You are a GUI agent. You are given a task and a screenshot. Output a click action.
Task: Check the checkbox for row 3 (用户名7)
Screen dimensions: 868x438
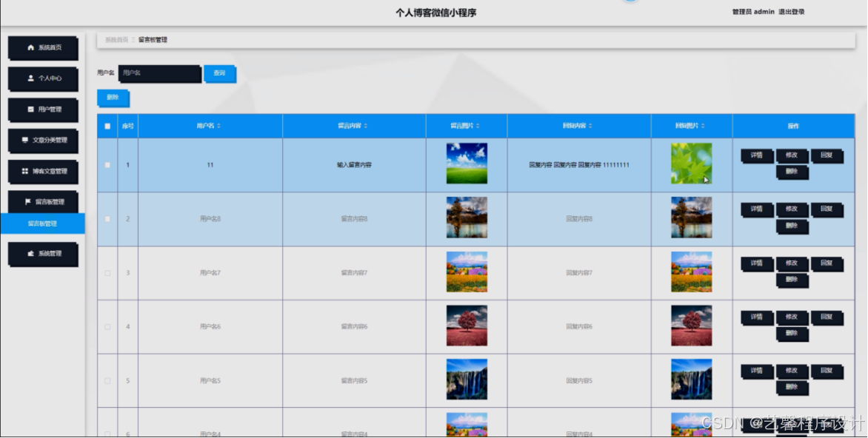click(x=107, y=273)
